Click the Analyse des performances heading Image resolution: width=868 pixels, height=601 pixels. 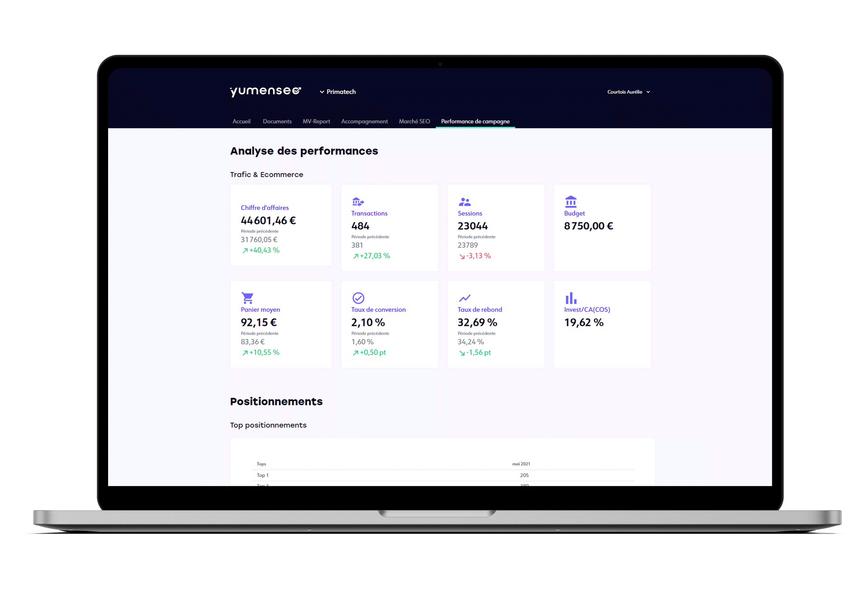304,151
